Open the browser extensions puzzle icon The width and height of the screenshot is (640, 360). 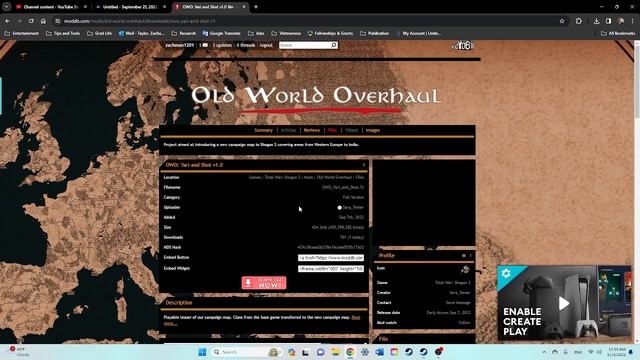[579, 21]
